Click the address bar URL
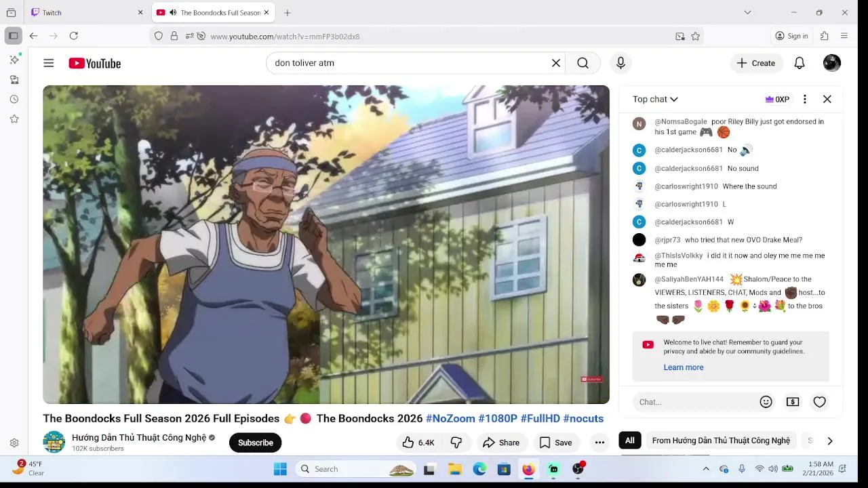The image size is (868, 488). tap(285, 37)
